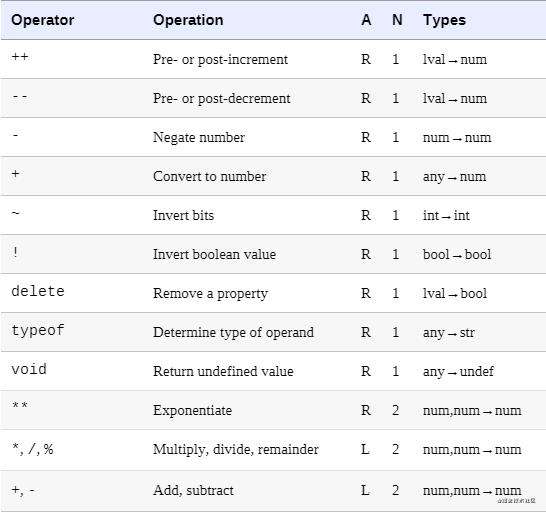Click the "Add, subtract" description

coord(193,490)
